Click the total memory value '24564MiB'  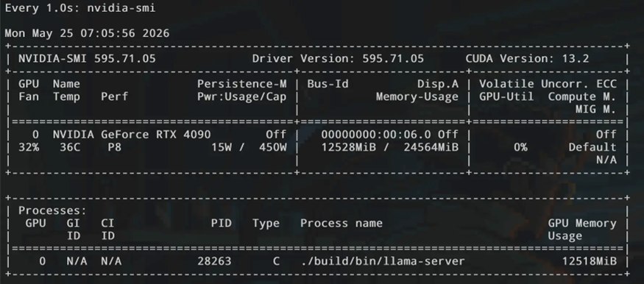coord(431,147)
